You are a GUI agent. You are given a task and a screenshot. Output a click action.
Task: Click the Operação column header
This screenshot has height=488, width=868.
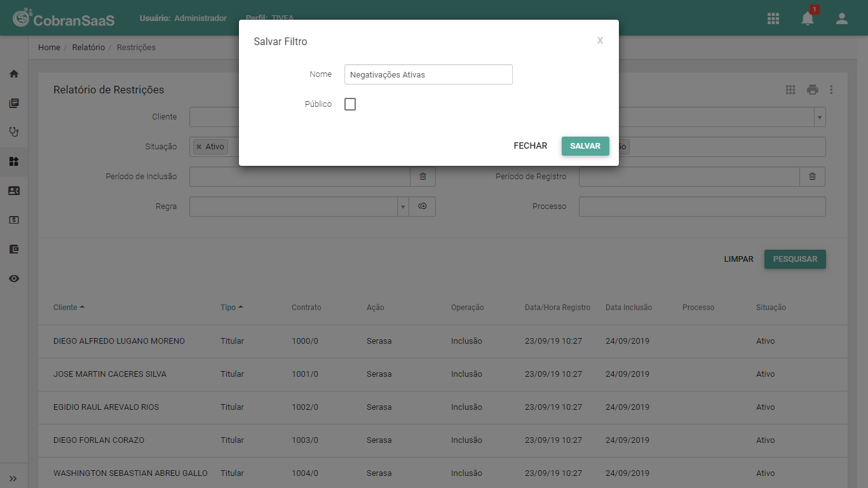(468, 308)
